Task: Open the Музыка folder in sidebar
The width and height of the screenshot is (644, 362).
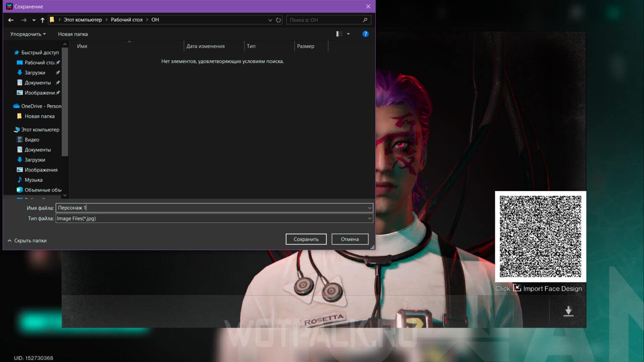Action: click(x=33, y=180)
